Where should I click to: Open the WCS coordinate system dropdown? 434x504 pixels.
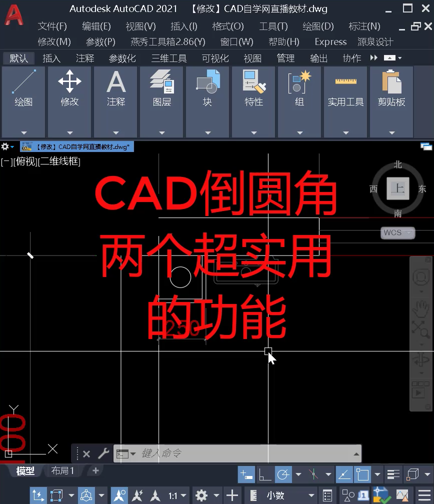[398, 232]
